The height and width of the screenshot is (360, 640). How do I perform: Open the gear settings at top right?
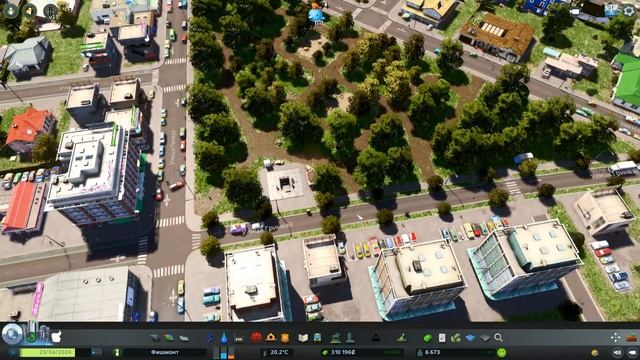(x=629, y=10)
